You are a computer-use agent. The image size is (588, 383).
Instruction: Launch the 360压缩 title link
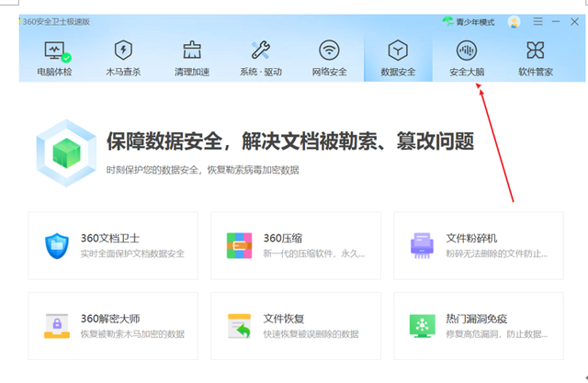click(x=283, y=238)
